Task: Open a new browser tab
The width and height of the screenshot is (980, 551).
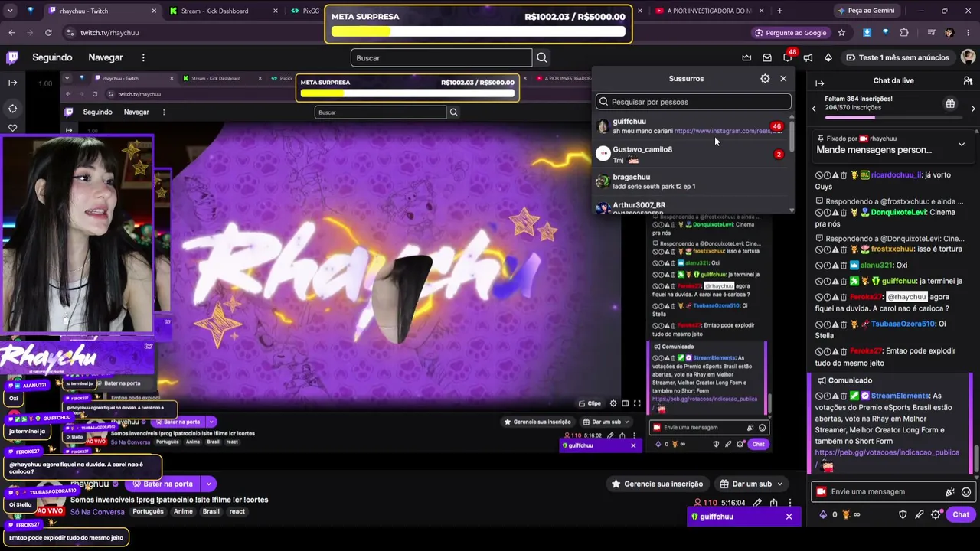Action: click(x=779, y=11)
